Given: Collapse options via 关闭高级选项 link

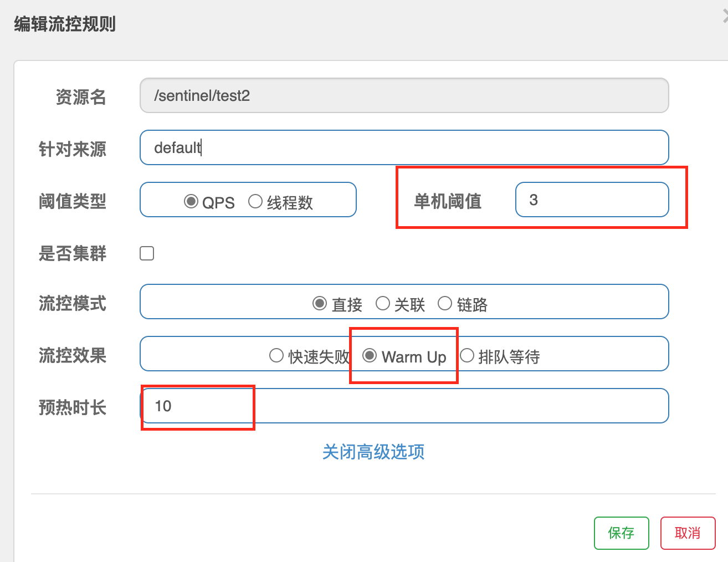Looking at the screenshot, I should pos(373,452).
